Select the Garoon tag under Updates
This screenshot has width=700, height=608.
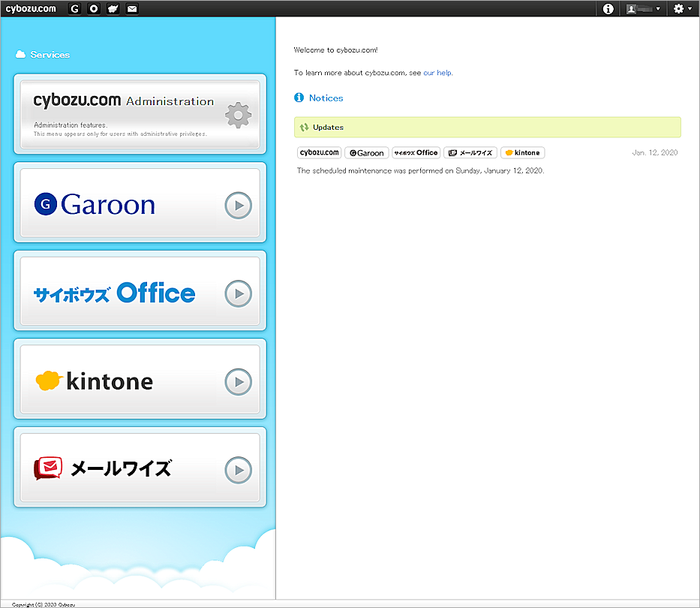coord(366,152)
